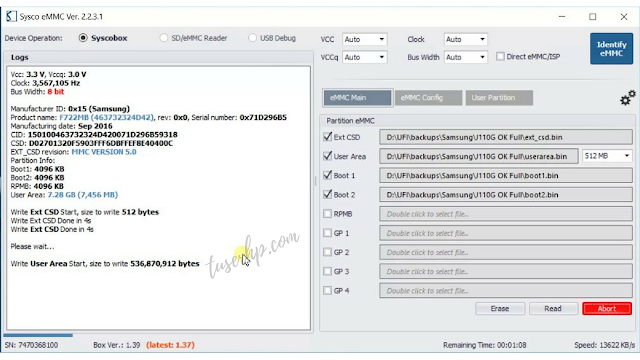Click product name F722MB in the log
This screenshot has width=640, height=360.
(x=107, y=117)
